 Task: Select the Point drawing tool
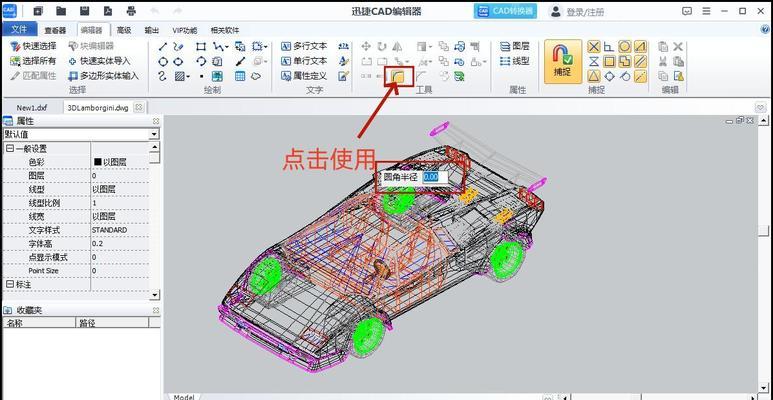coord(201,76)
